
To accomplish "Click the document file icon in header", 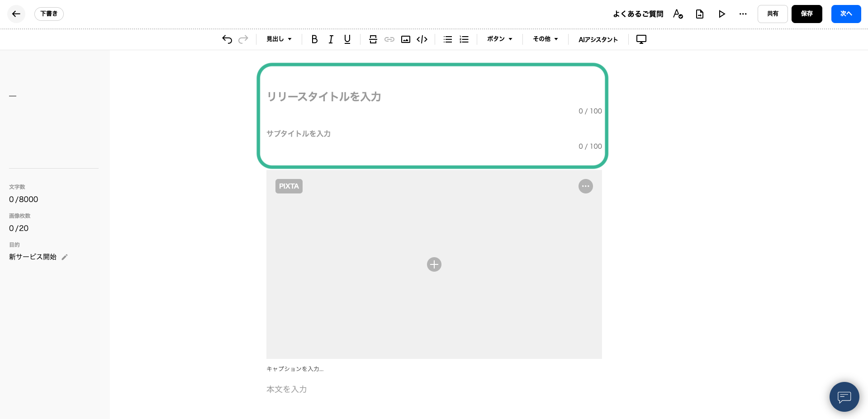I will (700, 14).
